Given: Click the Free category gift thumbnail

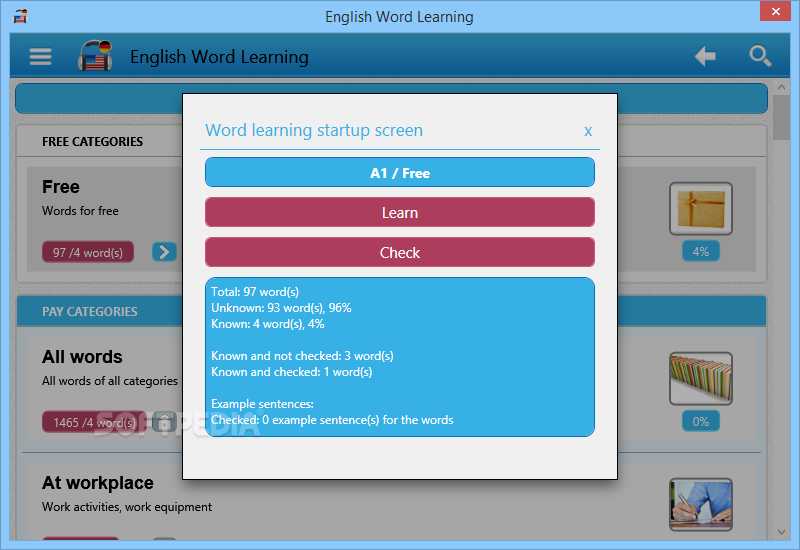Looking at the screenshot, I should 701,209.
